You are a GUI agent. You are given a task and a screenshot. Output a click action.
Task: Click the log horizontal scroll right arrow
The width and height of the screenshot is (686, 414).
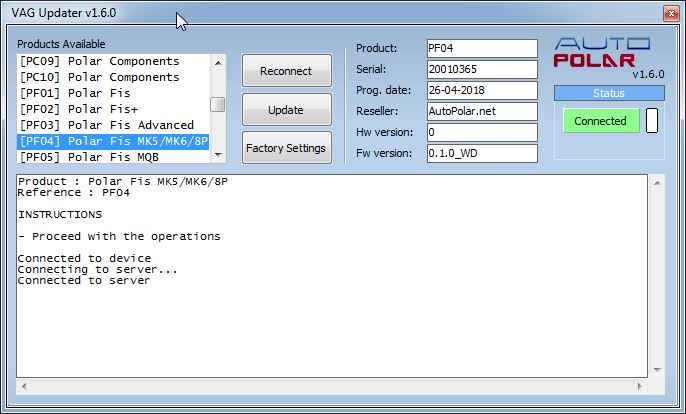coord(640,386)
